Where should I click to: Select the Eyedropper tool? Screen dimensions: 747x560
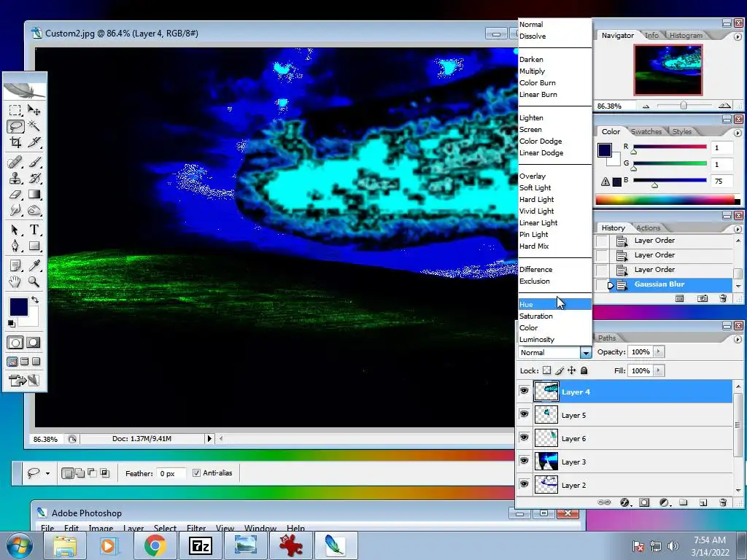34,265
